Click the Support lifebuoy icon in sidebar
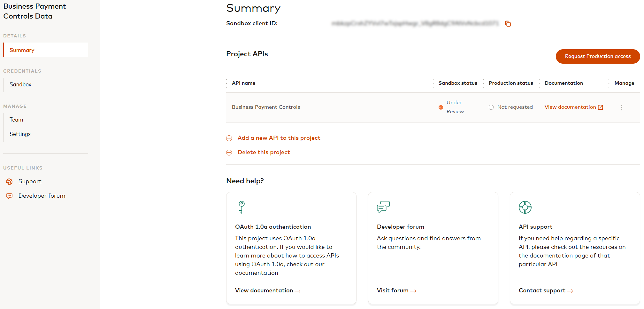 pyautogui.click(x=9, y=182)
